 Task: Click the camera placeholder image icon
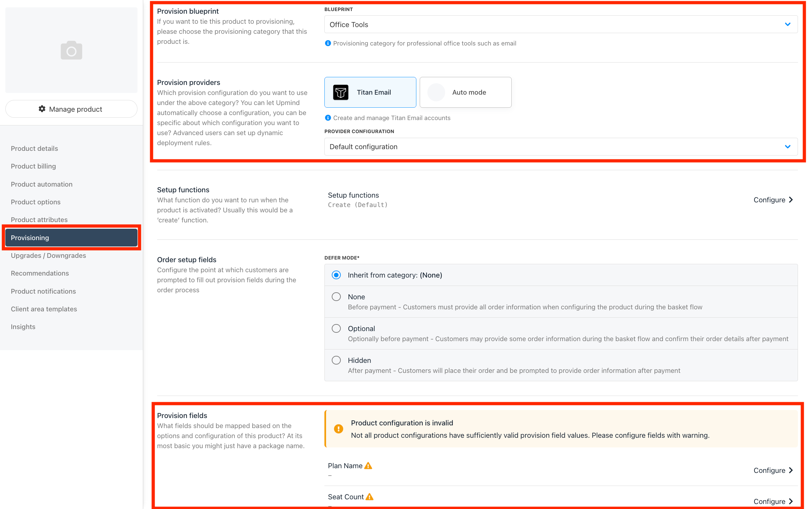pos(71,50)
